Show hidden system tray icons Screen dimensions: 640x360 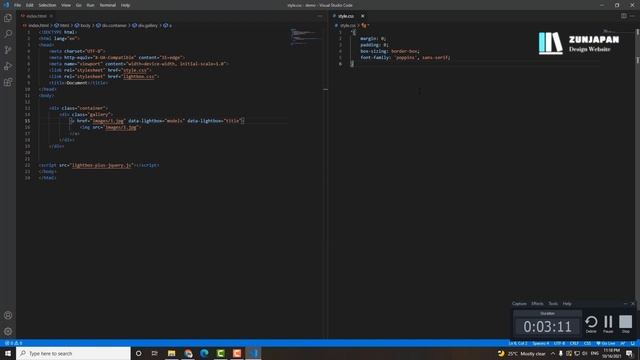(553, 353)
